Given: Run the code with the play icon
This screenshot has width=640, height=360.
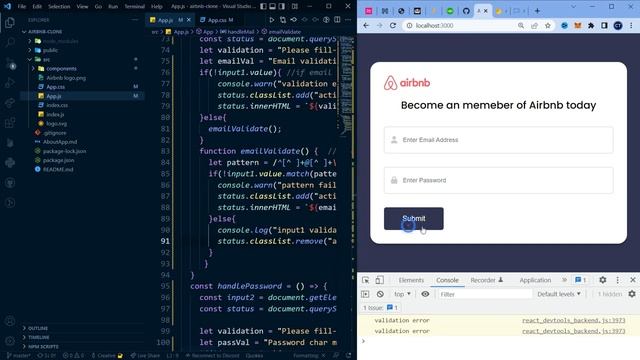Looking at the screenshot, I should click(271, 20).
